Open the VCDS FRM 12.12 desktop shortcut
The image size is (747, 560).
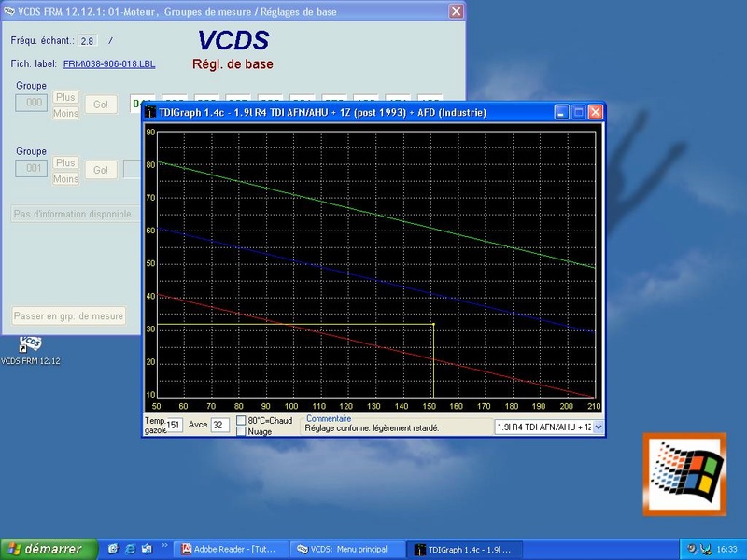30,344
